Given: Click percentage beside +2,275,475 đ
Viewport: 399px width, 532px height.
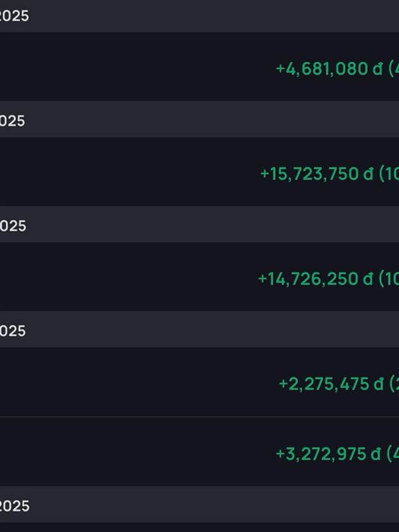Looking at the screenshot, I should tap(394, 384).
